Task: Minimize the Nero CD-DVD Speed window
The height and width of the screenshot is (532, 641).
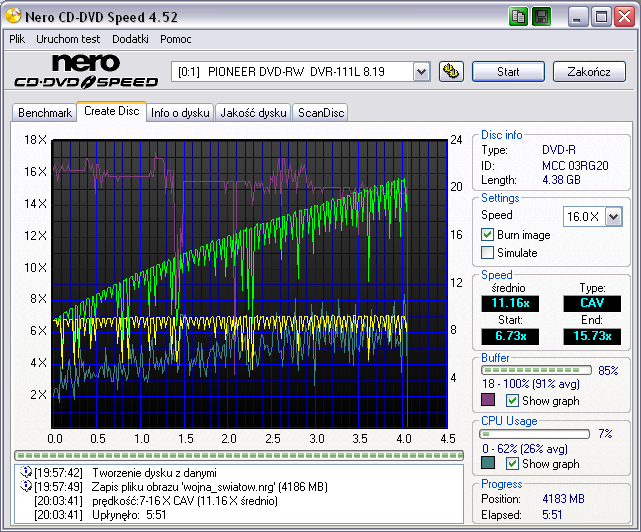Action: (577, 17)
